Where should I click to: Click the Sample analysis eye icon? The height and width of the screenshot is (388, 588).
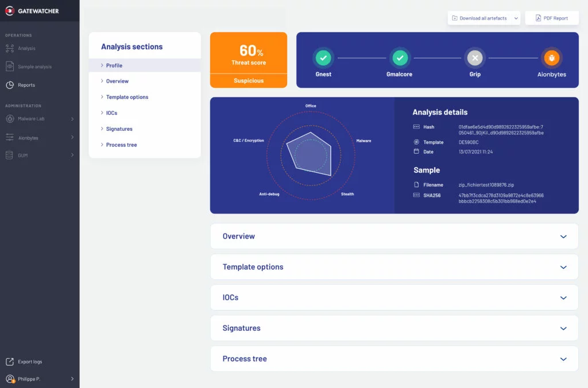coord(10,67)
